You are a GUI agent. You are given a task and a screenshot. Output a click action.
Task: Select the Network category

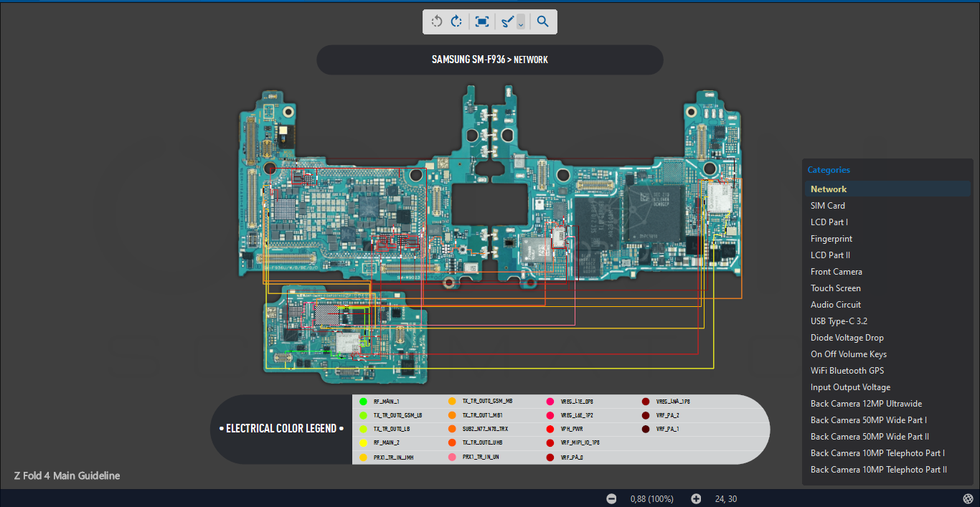tap(887, 189)
